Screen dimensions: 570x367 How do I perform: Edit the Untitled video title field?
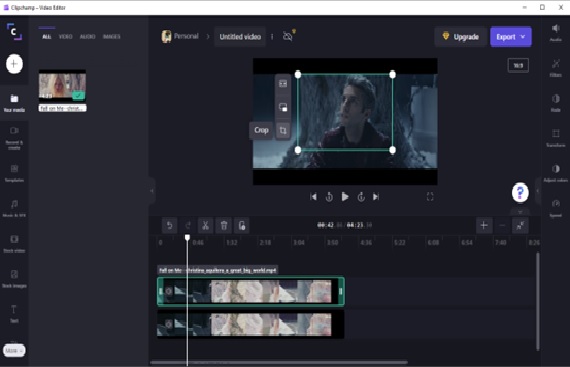[240, 37]
